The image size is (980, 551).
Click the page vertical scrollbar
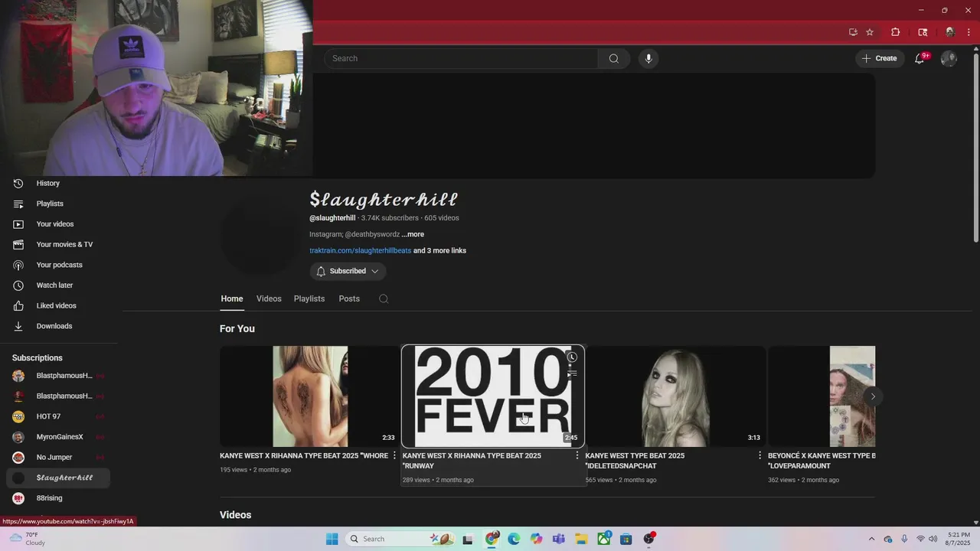click(x=975, y=150)
